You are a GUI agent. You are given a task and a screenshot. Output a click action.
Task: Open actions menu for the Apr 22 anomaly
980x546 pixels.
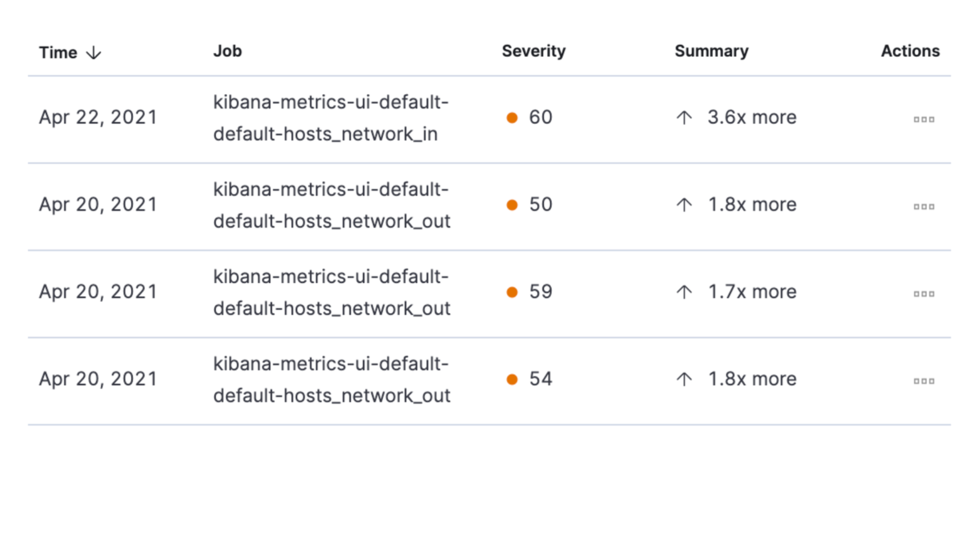pos(924,119)
